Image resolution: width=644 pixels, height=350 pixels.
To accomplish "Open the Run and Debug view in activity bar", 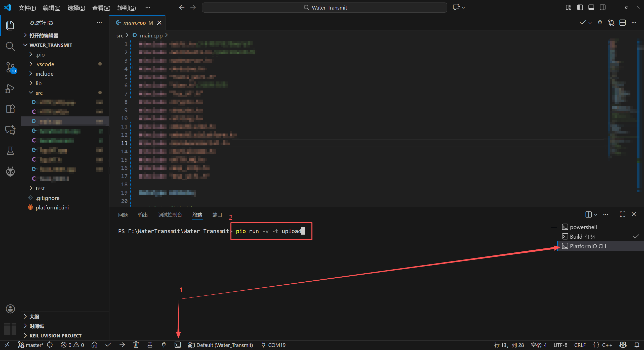I will coord(10,89).
